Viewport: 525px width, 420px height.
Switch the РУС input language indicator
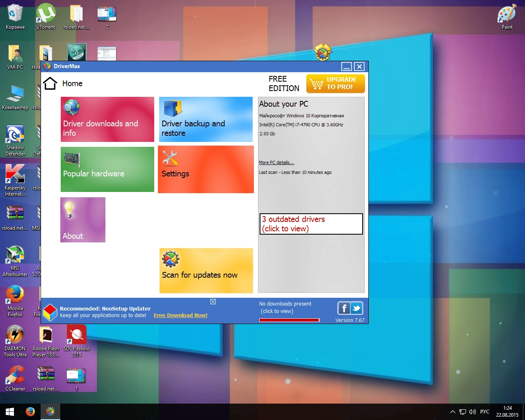(484, 412)
